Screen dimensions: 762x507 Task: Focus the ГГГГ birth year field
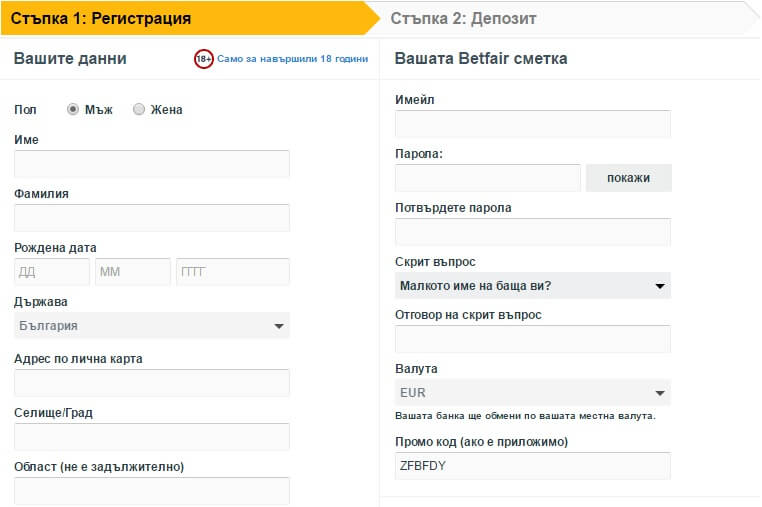tap(233, 272)
